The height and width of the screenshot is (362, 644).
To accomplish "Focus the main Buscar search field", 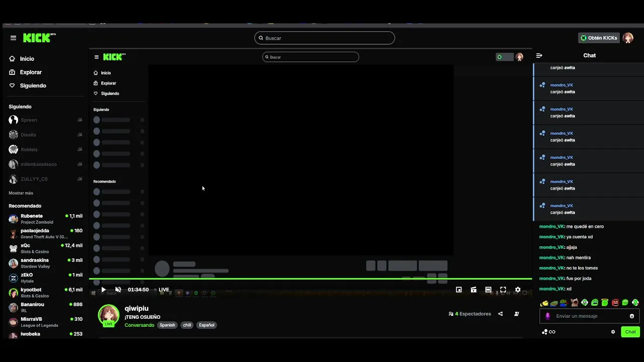I will 325,38.
